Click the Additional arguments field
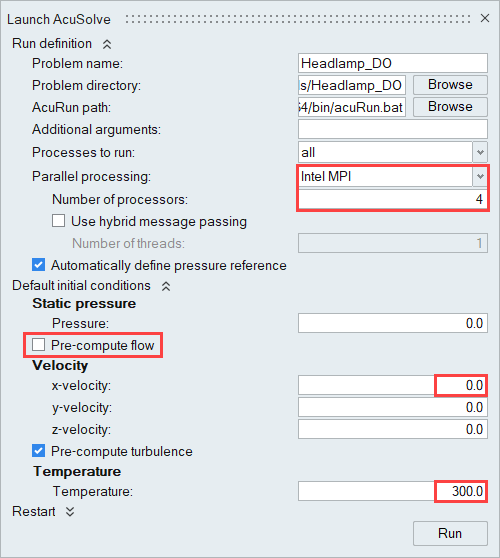Viewport: 500px width, 558px height. (393, 129)
